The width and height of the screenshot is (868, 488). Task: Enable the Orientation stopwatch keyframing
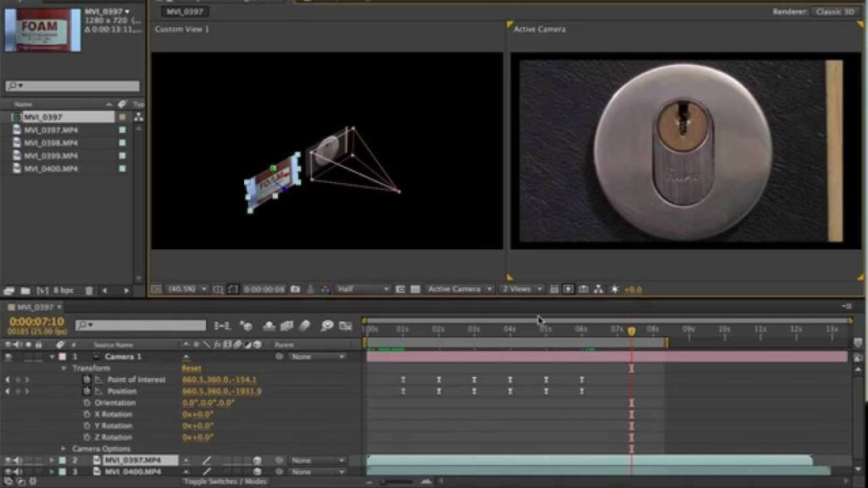tap(86, 403)
